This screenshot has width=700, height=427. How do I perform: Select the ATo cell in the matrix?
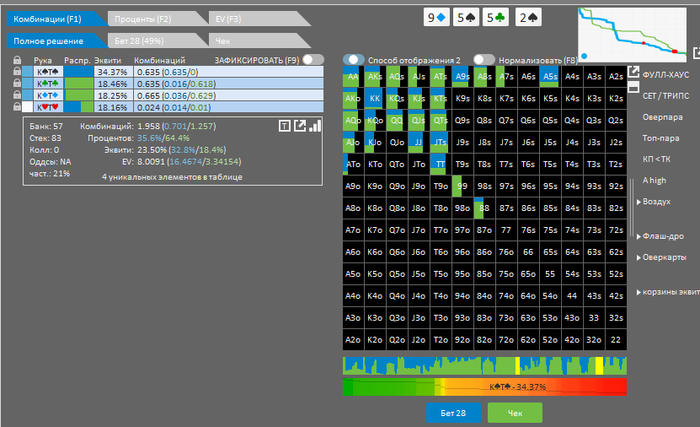353,164
